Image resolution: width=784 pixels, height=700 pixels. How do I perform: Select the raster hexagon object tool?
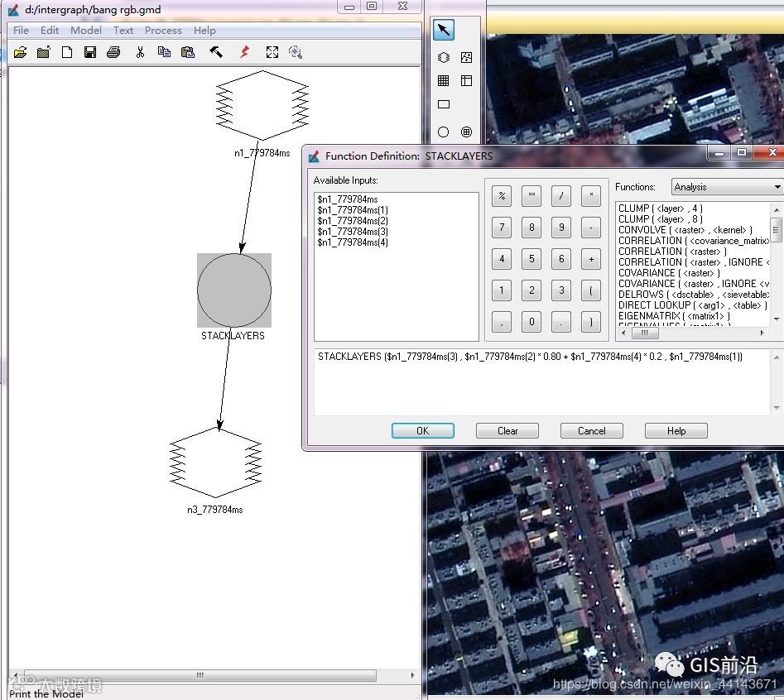(x=444, y=57)
